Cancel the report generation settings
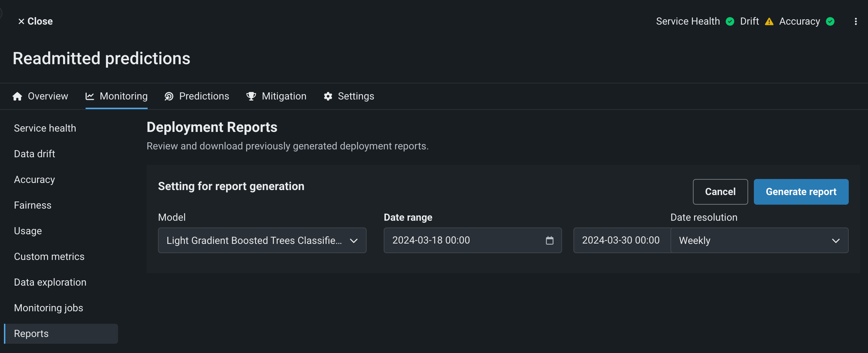 (720, 192)
